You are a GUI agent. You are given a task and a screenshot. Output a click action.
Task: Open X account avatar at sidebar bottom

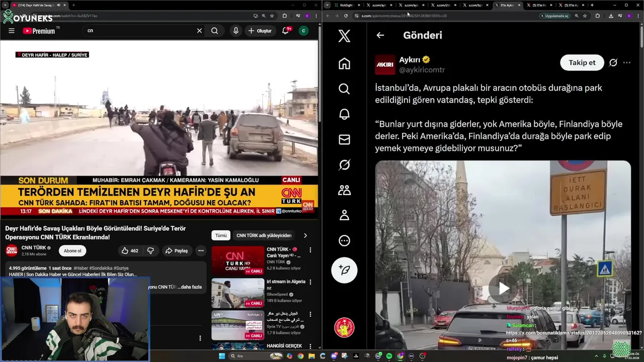coord(344,327)
